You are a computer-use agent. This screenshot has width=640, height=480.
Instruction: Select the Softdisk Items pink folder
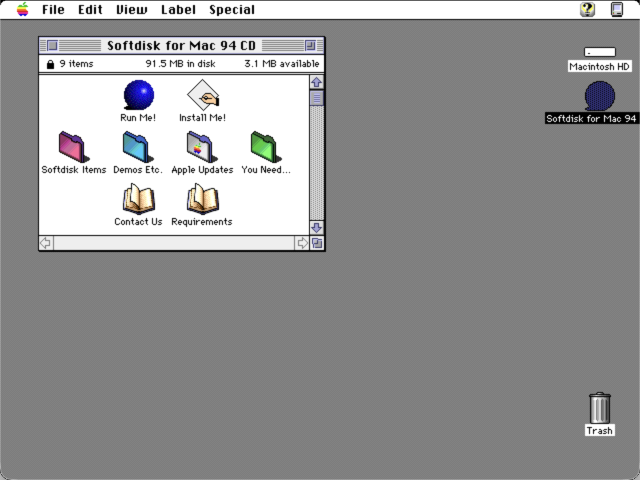pyautogui.click(x=73, y=147)
